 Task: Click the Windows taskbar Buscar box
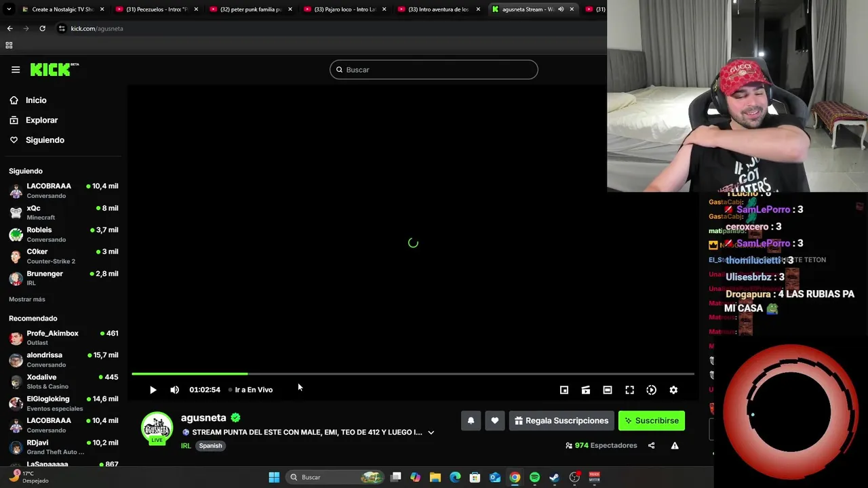[335, 477]
